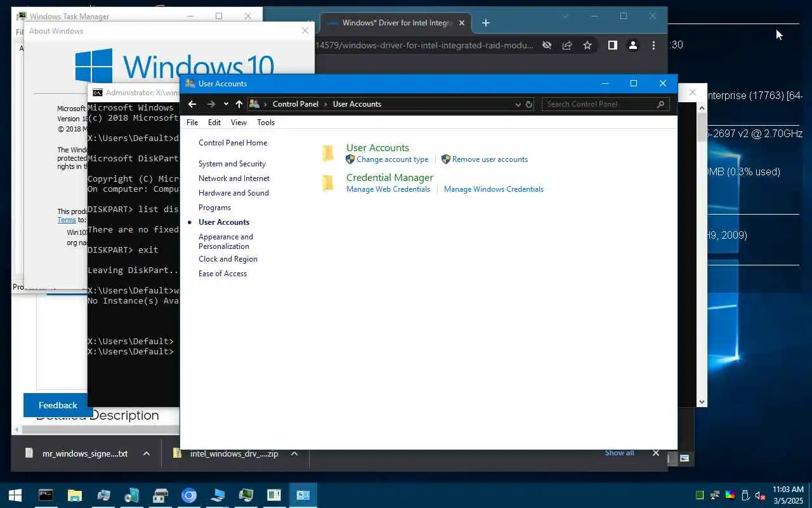Open Control Panel Home link
812x508 pixels.
click(233, 143)
